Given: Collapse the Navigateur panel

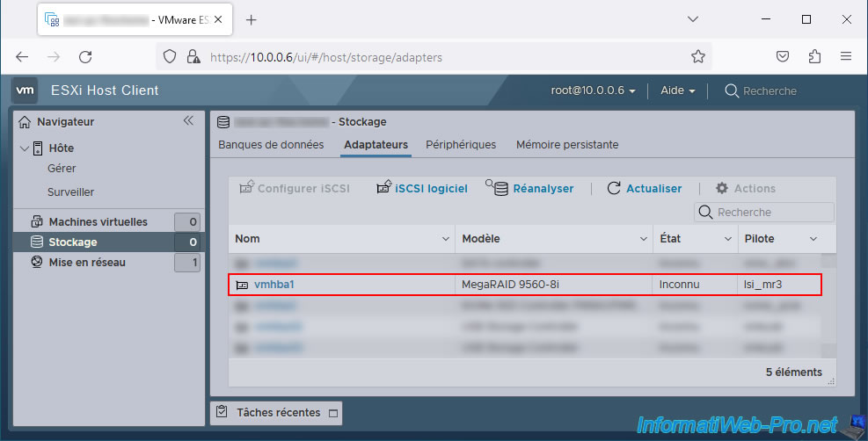Looking at the screenshot, I should point(188,120).
